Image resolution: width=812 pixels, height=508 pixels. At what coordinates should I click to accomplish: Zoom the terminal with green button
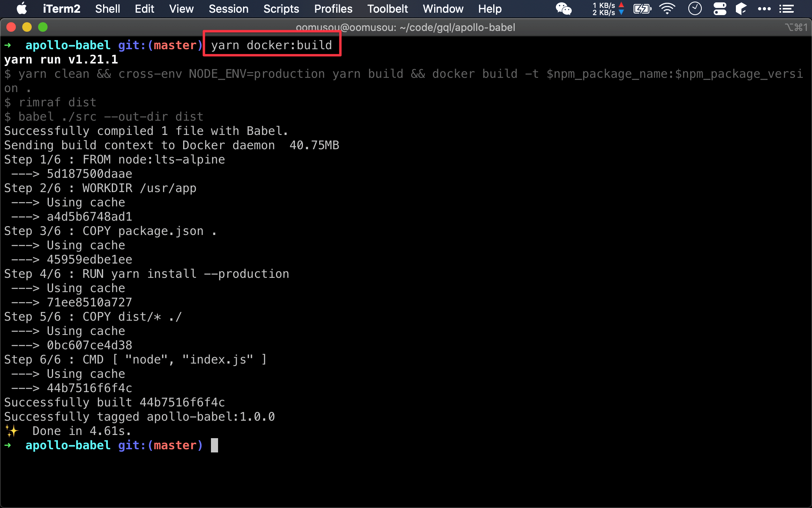(x=43, y=27)
